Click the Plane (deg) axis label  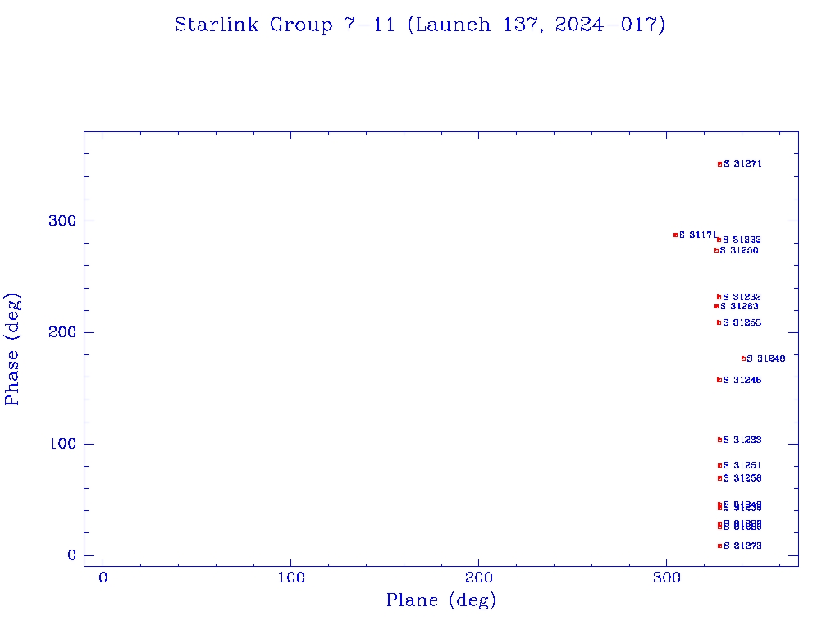click(x=441, y=600)
